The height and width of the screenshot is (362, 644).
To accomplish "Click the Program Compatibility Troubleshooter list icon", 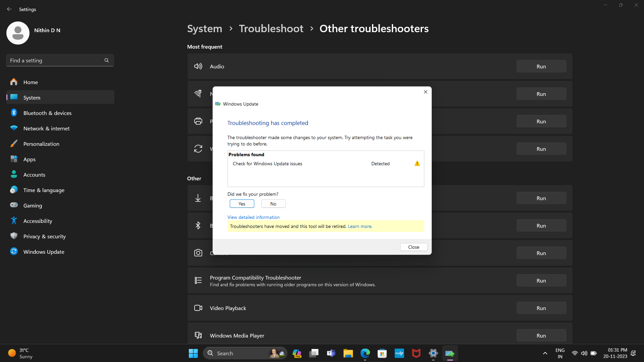I will click(x=198, y=281).
